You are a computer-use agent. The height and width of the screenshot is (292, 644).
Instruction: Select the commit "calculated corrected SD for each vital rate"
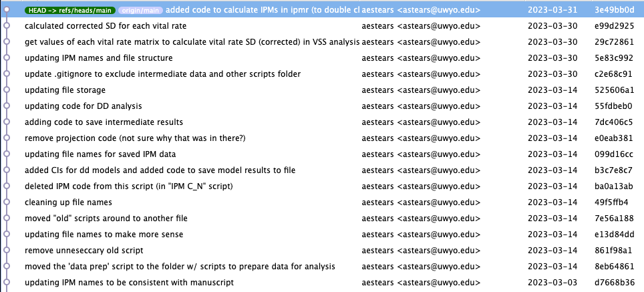tap(106, 26)
